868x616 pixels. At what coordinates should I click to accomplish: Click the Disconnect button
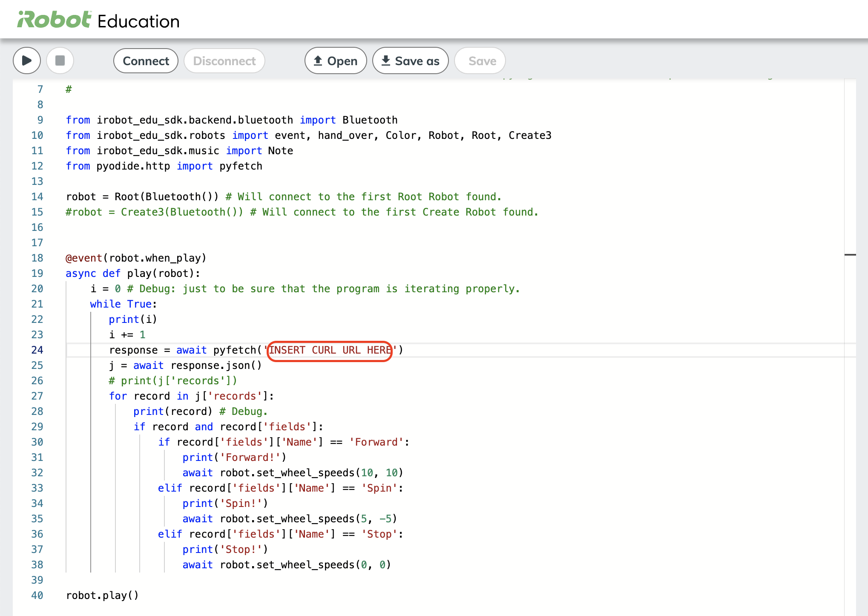point(224,61)
